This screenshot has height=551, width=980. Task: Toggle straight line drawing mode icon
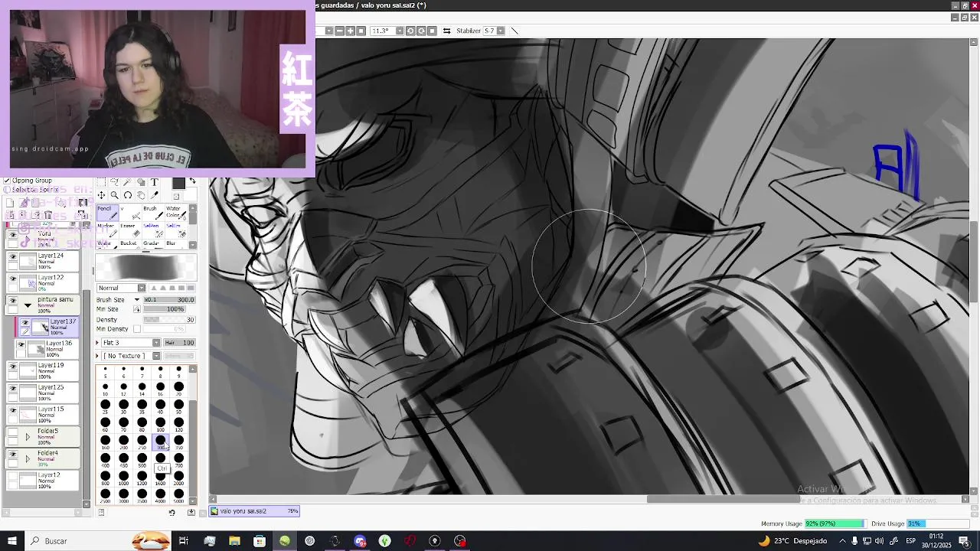point(514,31)
